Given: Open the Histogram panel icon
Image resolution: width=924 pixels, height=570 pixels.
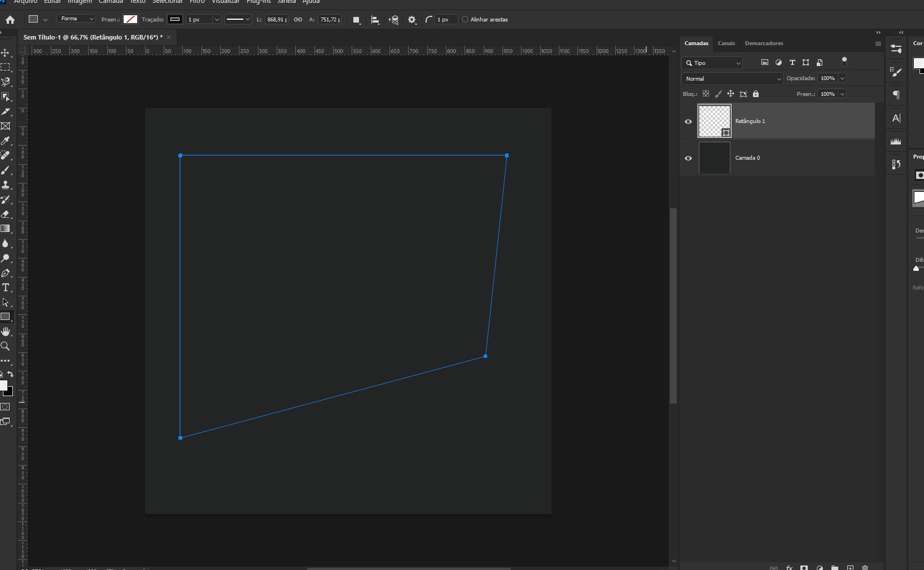Looking at the screenshot, I should coord(896,141).
